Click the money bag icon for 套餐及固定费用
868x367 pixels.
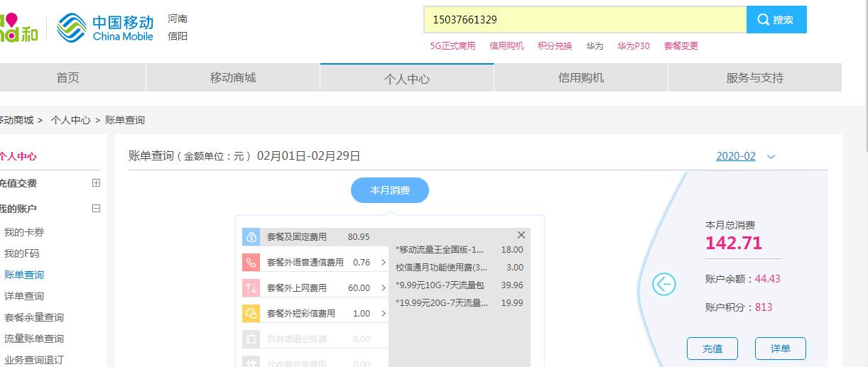[x=251, y=237]
